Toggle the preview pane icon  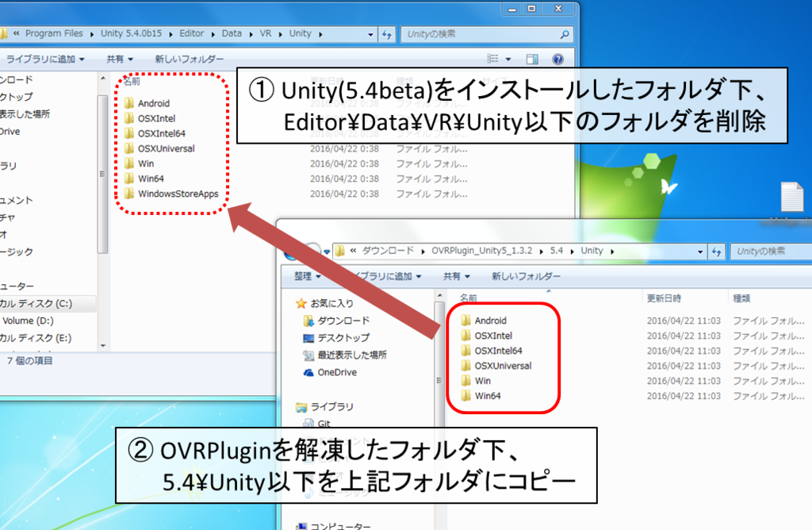pyautogui.click(x=532, y=59)
